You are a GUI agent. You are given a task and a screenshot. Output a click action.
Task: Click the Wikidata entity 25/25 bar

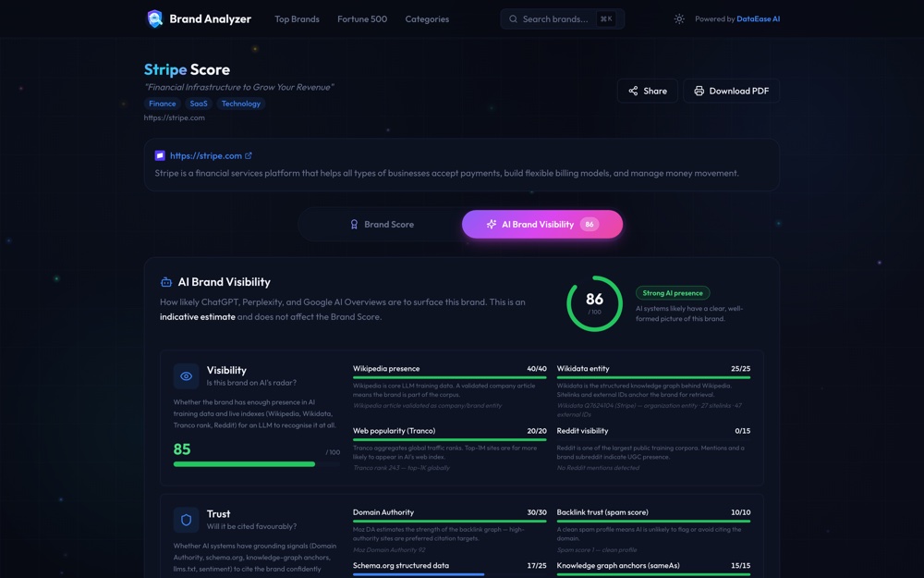tap(653, 377)
